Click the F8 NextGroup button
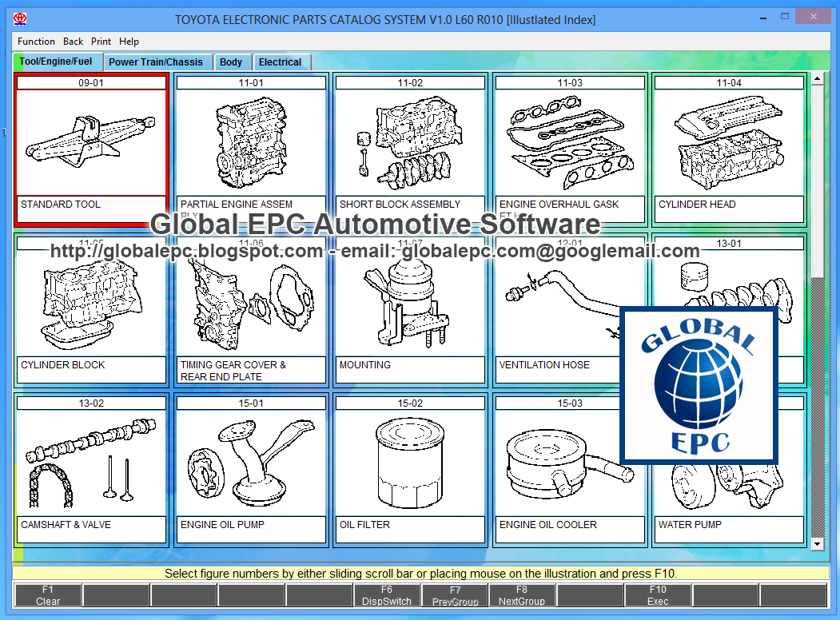Screen dimensions: 840x620 (x=522, y=595)
